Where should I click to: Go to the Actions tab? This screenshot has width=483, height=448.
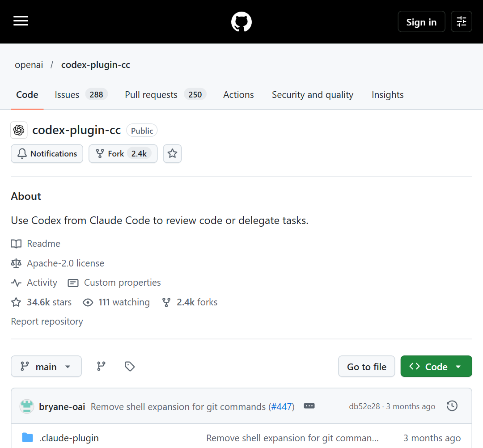pos(238,94)
